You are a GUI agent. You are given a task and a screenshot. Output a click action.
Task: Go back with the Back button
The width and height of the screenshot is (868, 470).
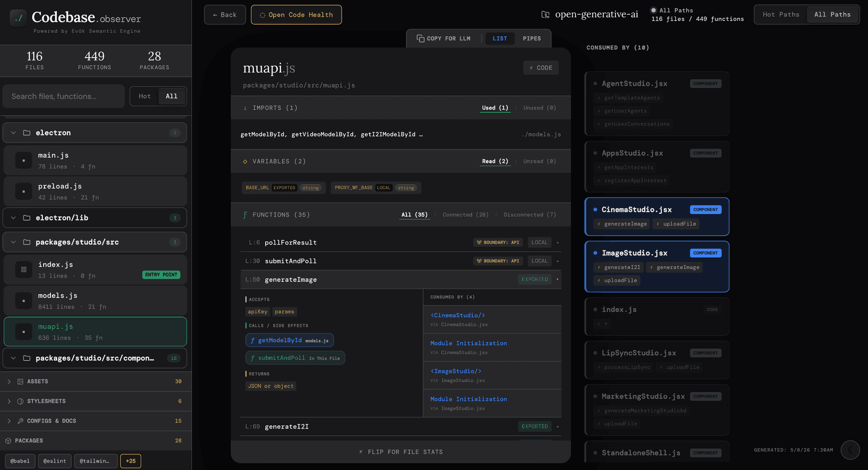[x=225, y=15]
